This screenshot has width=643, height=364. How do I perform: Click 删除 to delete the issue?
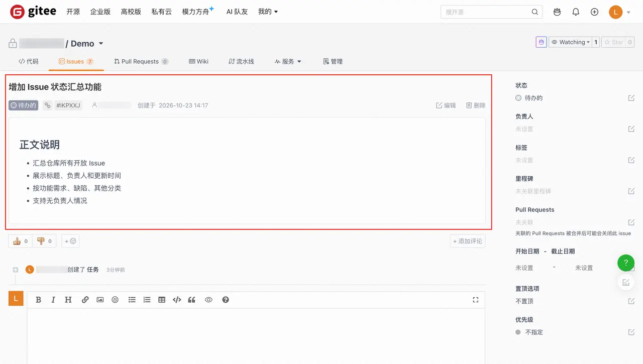coord(476,105)
